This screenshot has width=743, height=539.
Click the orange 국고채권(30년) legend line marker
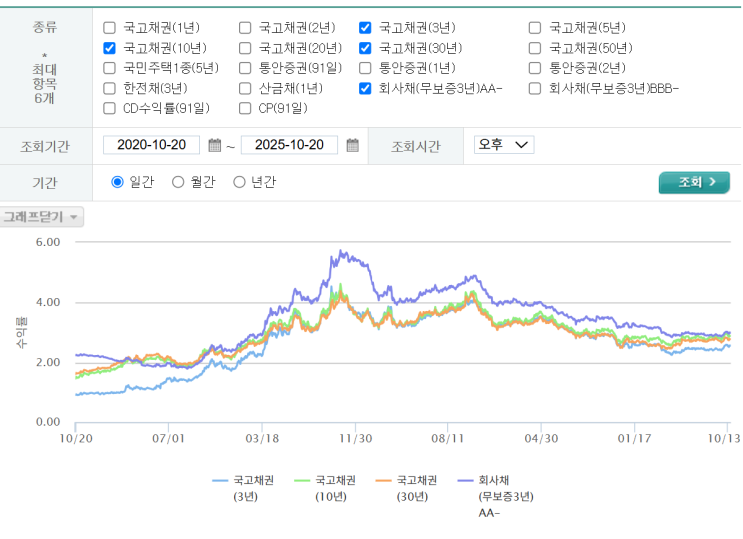[382, 480]
